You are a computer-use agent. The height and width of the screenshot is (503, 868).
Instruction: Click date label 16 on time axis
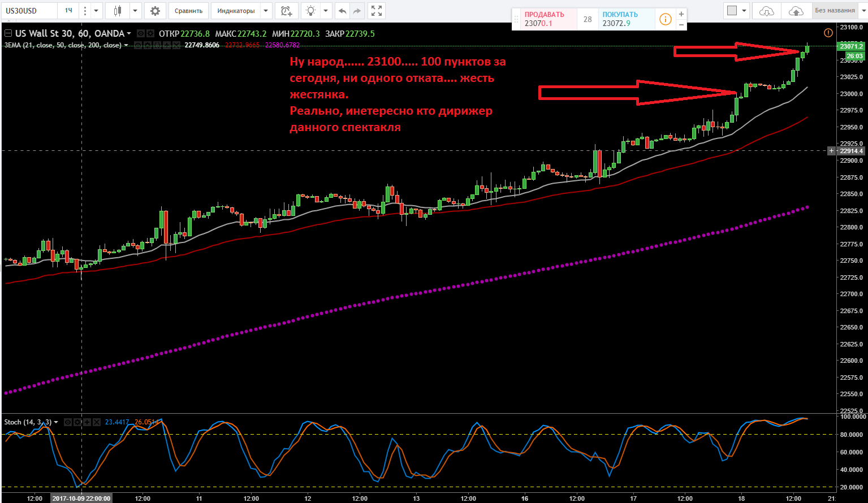tap(525, 498)
